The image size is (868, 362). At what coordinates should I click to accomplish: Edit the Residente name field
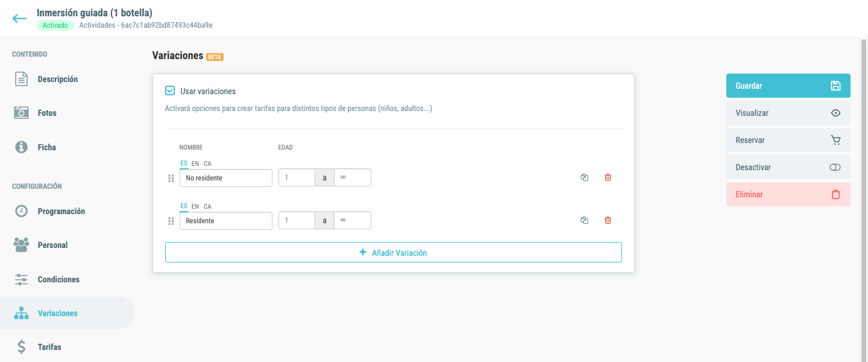[x=226, y=221]
